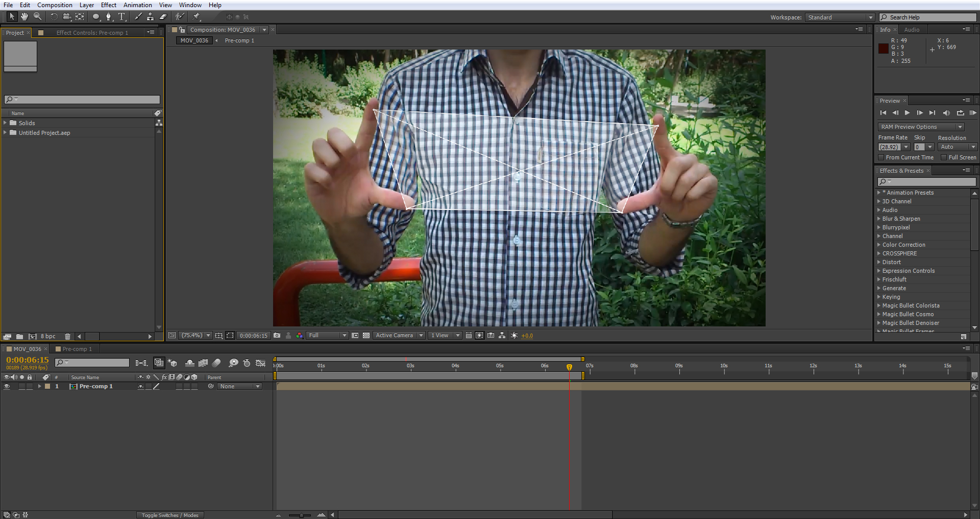Select the Eraser tool
Image resolution: width=980 pixels, height=519 pixels.
pos(163,16)
